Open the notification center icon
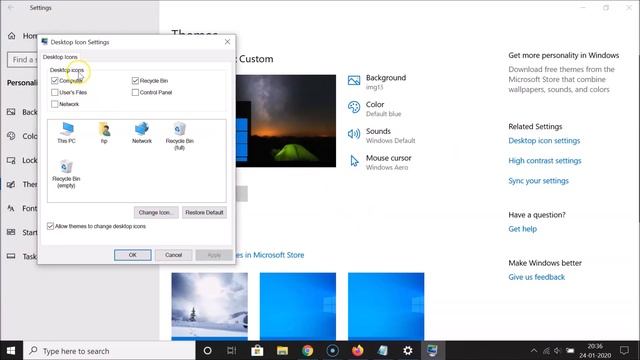 (624, 351)
